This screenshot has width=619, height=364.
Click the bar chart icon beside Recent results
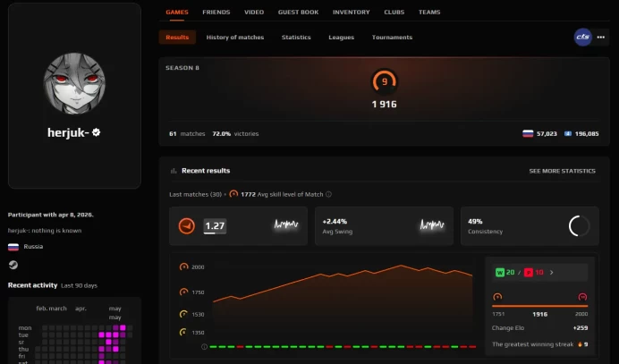[x=174, y=171]
